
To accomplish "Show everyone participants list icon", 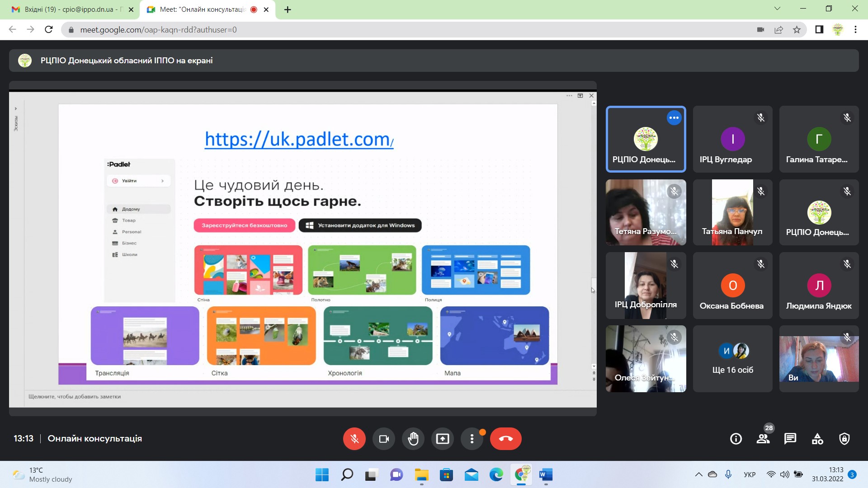I will pyautogui.click(x=763, y=439).
